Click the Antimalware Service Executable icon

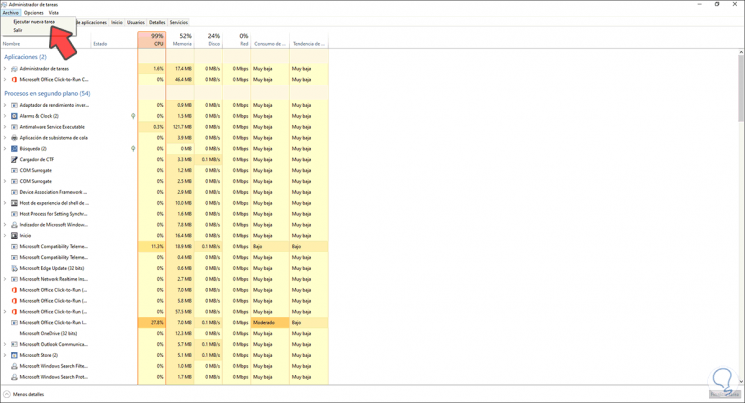tap(14, 127)
